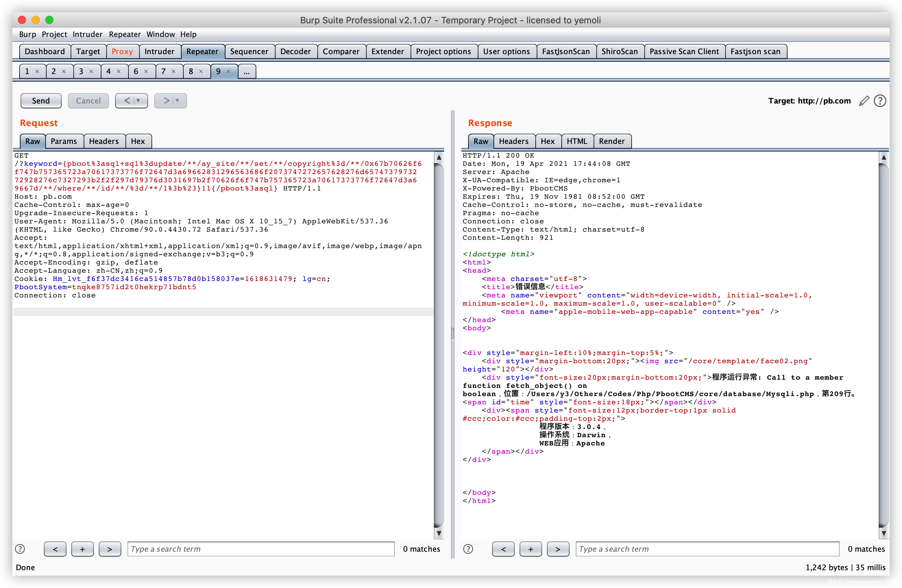Jump to next match in response search
The height and width of the screenshot is (588, 902).
(x=558, y=549)
